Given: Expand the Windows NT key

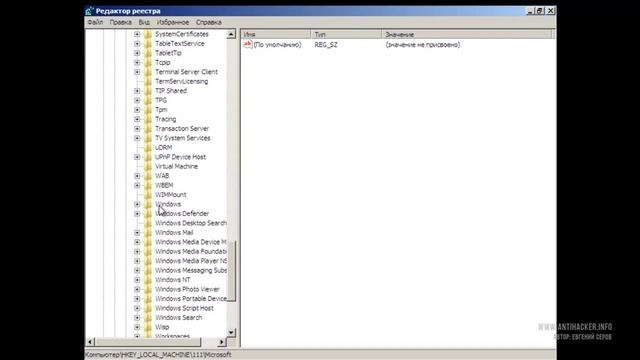Looking at the screenshot, I should click(x=137, y=280).
